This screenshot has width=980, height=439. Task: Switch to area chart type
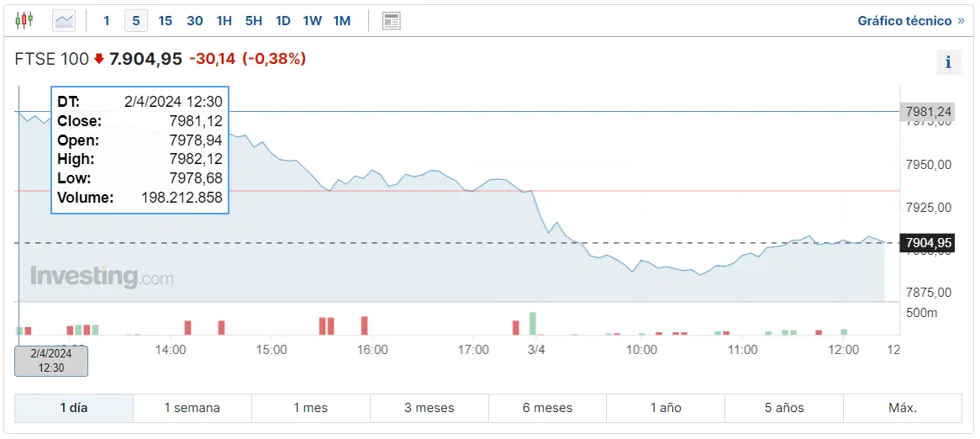(x=64, y=20)
